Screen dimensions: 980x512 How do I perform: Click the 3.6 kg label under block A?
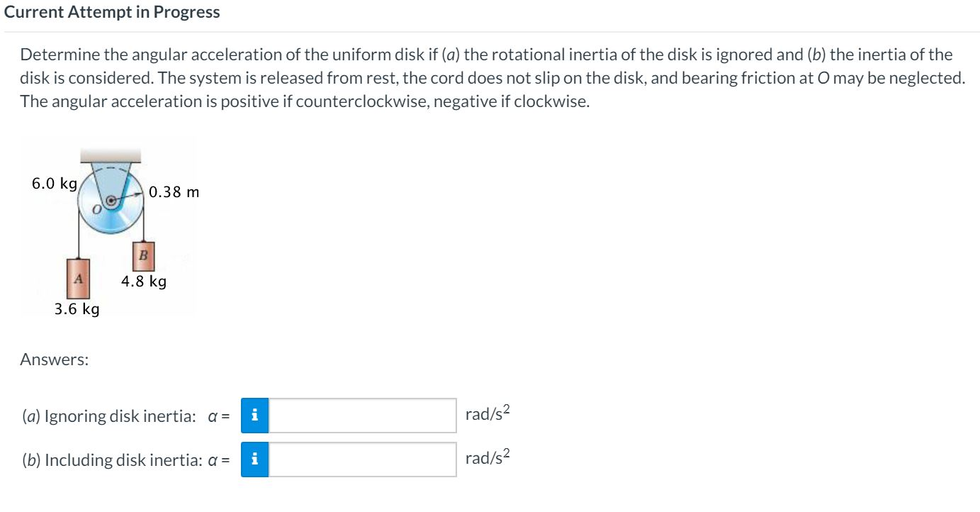pos(77,308)
